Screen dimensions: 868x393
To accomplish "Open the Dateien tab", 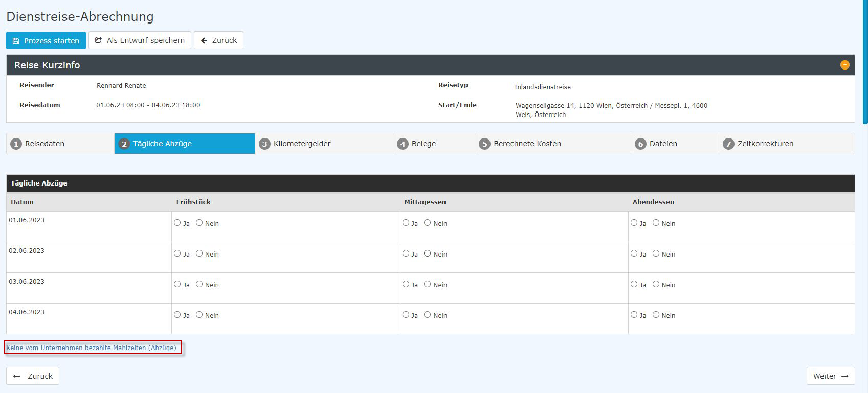I will (675, 144).
